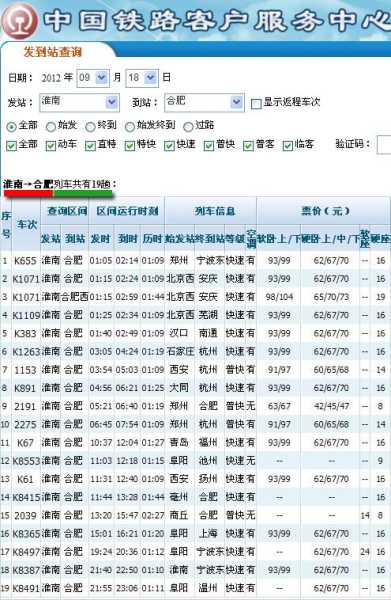This screenshot has height=600, width=391.
Task: Click origin station 大同 in K891 row
Action: tap(179, 388)
